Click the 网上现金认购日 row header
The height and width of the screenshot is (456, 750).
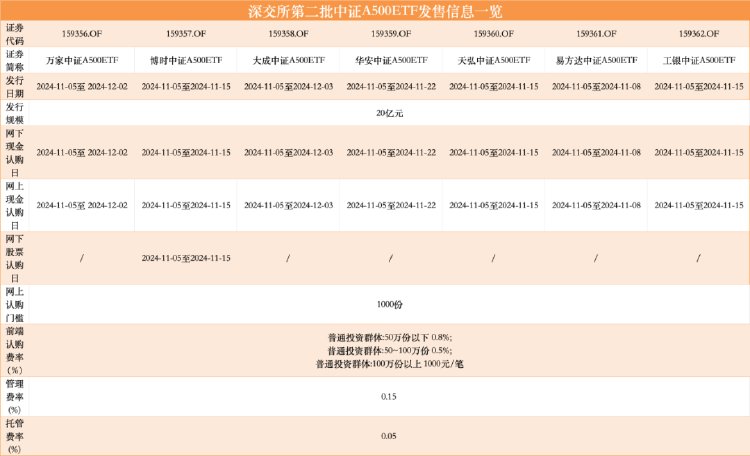click(14, 205)
